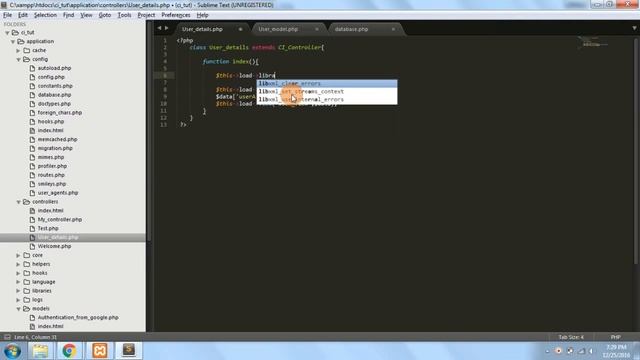Open smileys.php in the sidebar
640x360 pixels.
[52, 184]
